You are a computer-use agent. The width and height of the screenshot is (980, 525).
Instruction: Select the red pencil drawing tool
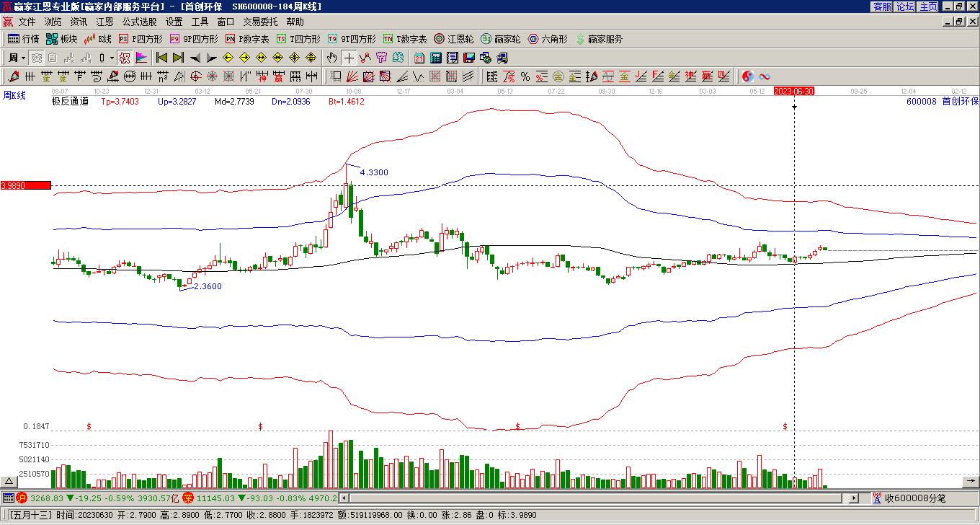(14, 76)
